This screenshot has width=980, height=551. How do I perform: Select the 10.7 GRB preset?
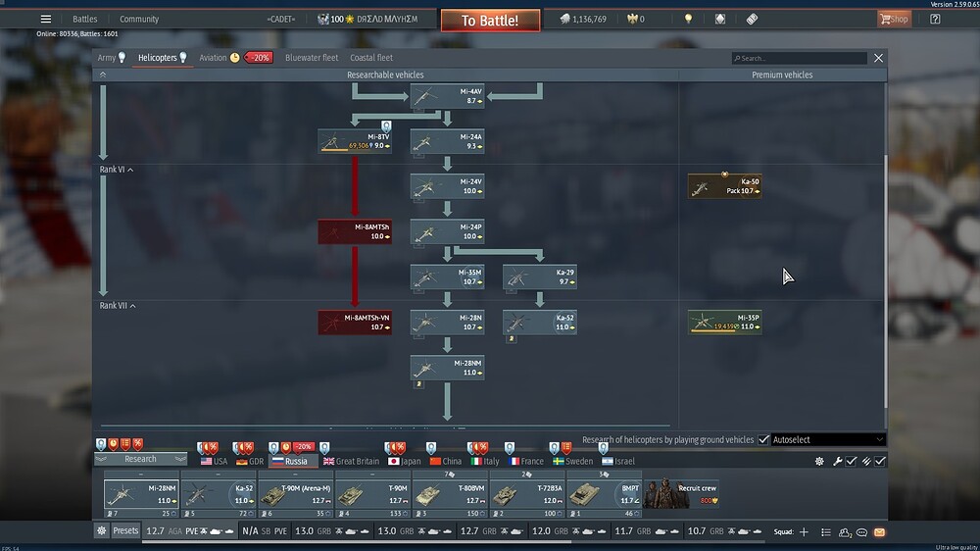(724, 531)
